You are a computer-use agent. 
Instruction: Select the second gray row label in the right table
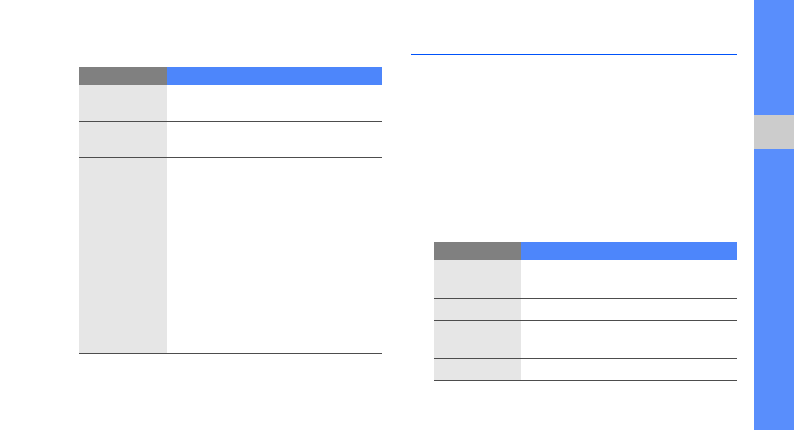477,309
